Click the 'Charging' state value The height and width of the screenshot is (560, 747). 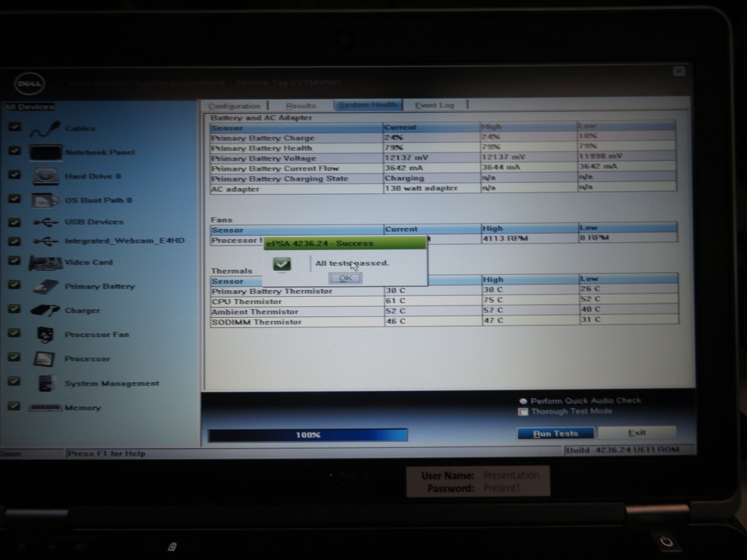click(x=404, y=178)
